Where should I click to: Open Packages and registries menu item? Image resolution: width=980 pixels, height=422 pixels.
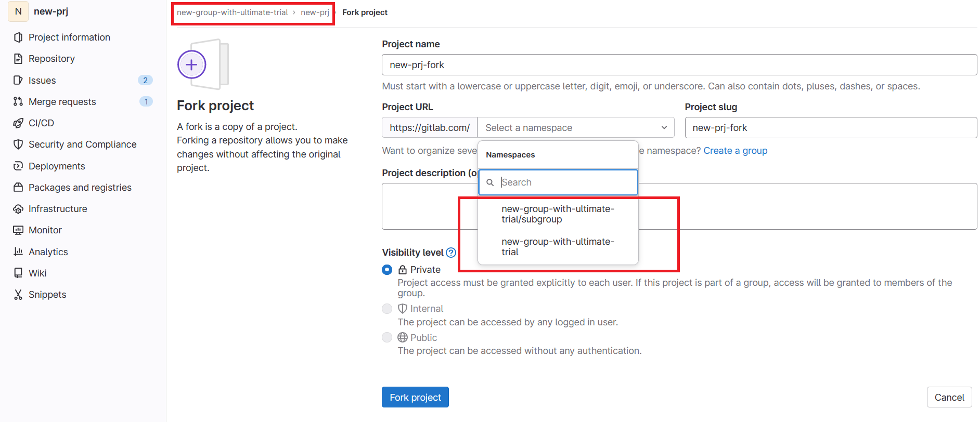coord(80,188)
